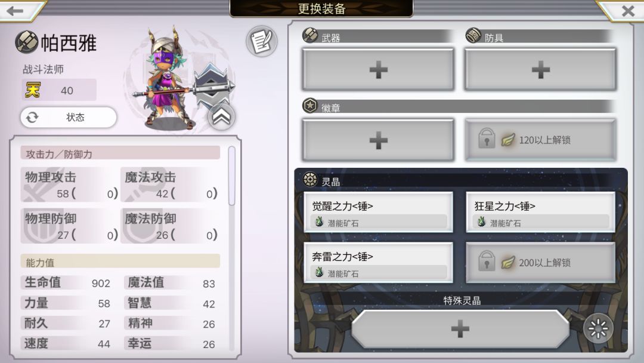Tap the sparkle burst icon button
644x363 pixels.
(x=598, y=328)
